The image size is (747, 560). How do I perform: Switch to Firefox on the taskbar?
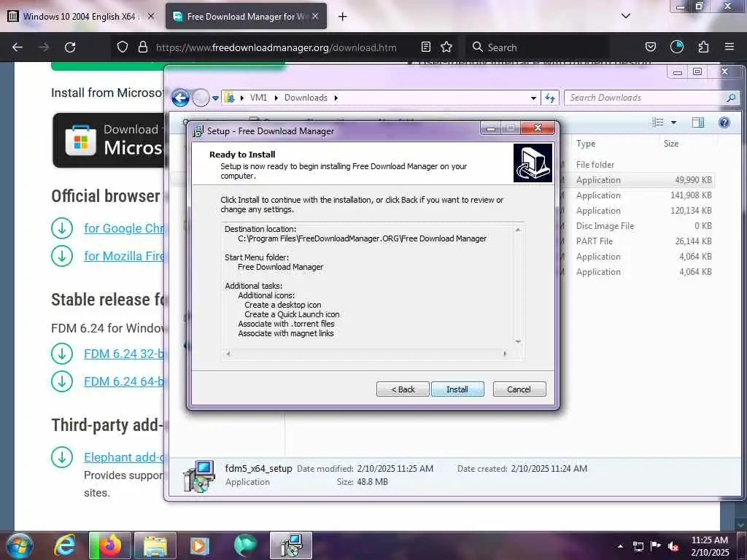tap(110, 545)
